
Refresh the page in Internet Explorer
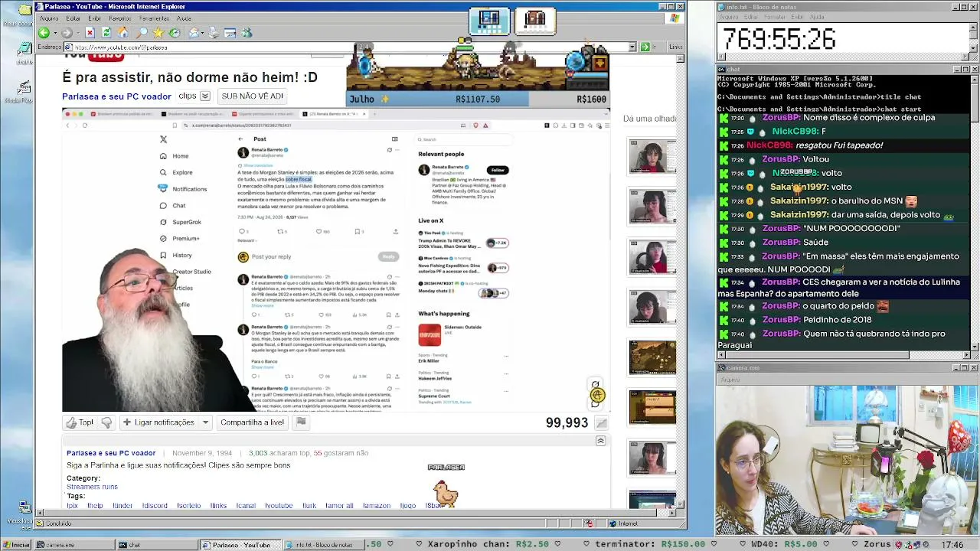(x=106, y=33)
